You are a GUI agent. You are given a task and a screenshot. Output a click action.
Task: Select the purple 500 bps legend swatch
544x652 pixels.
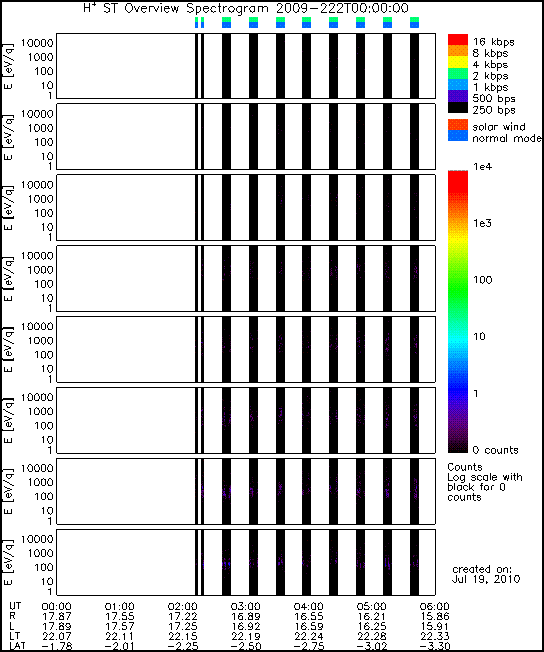click(457, 96)
